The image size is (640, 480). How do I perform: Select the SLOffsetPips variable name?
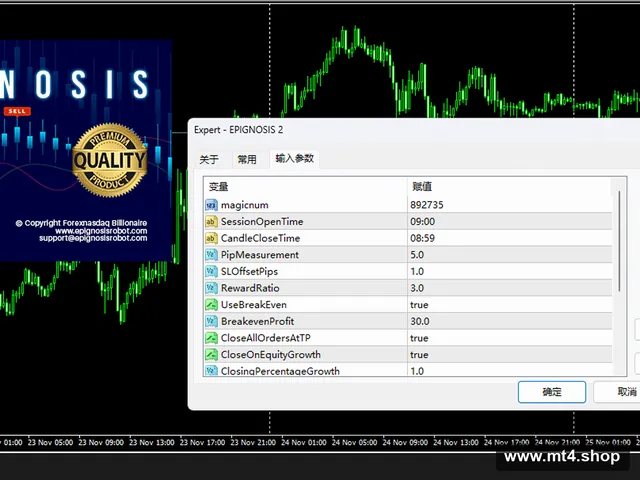tap(249, 271)
